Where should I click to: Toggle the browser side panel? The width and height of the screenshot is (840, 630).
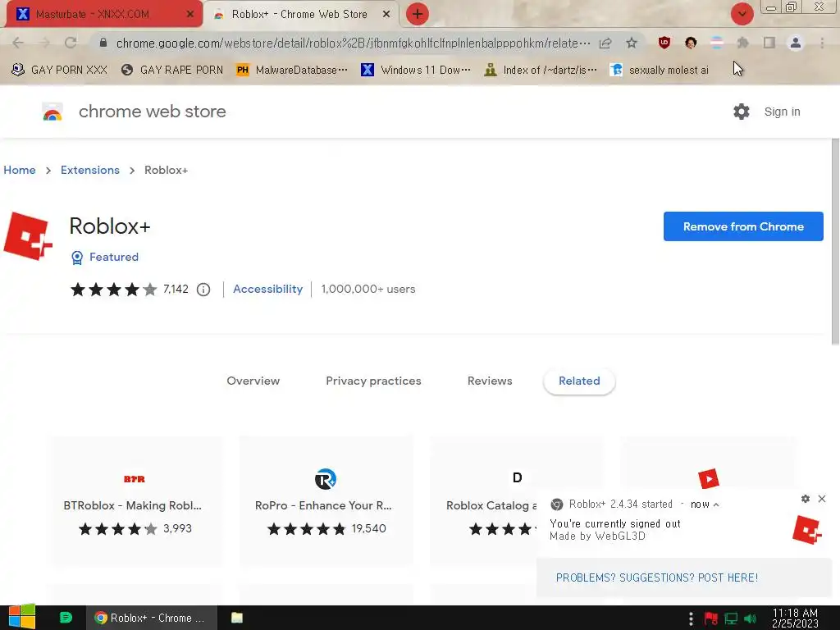pos(769,43)
